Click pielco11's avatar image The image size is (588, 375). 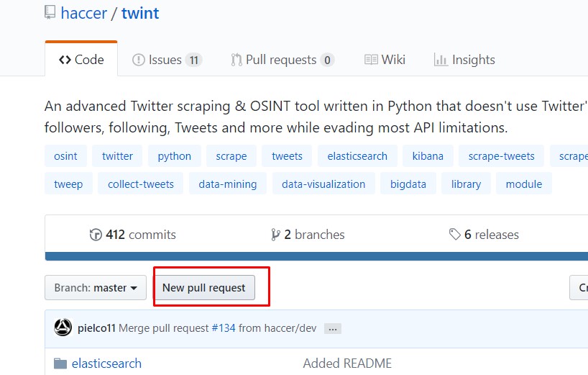coord(63,327)
